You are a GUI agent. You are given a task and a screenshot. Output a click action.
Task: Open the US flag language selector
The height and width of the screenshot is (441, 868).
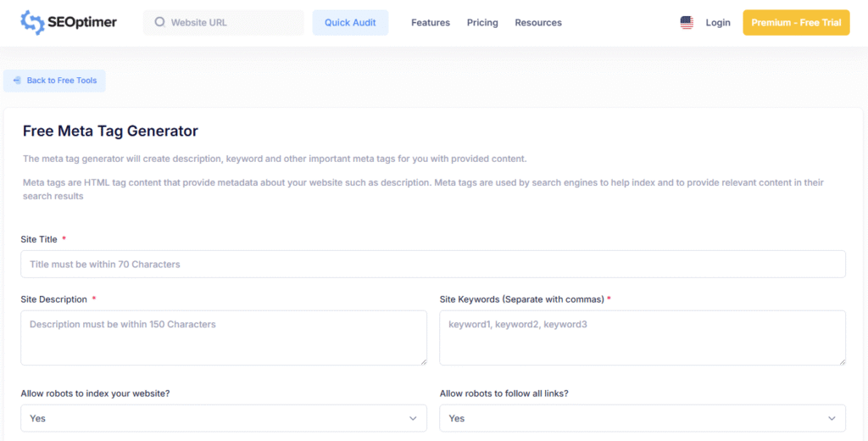687,23
